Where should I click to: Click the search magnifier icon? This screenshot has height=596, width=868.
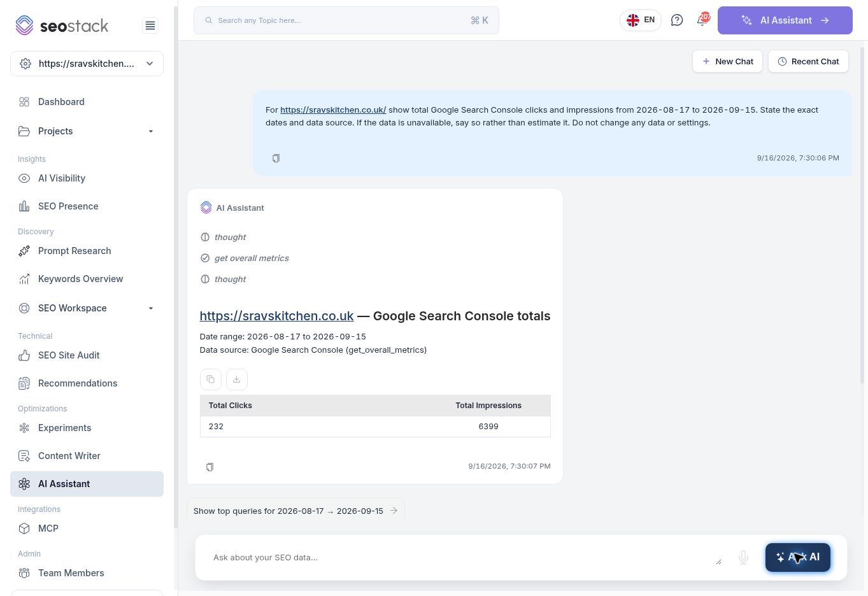coord(208,20)
